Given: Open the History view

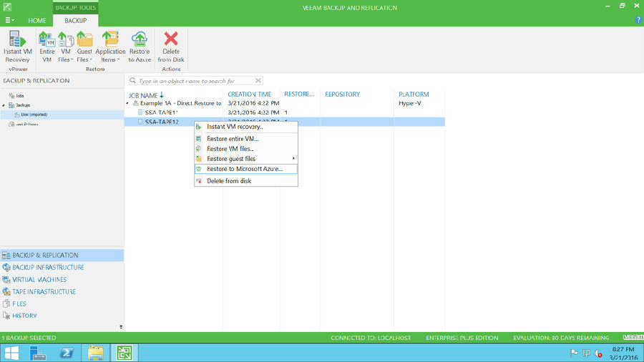Looking at the screenshot, I should pos(24,315).
